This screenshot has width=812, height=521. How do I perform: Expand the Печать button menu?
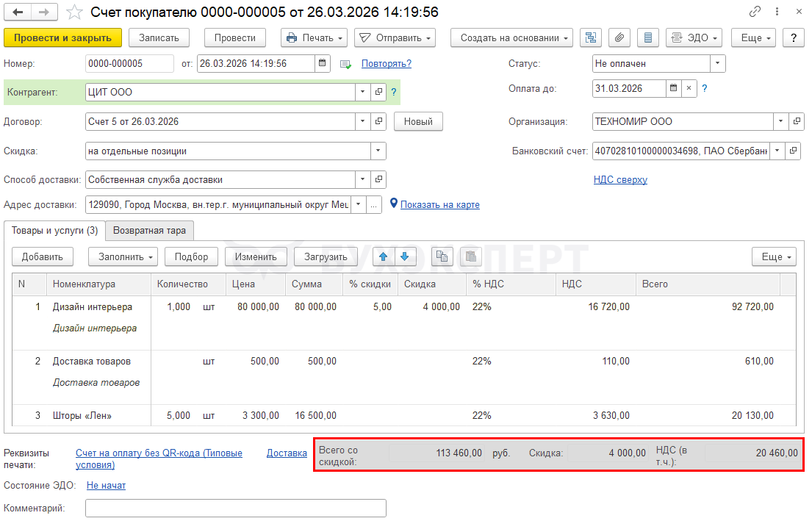(314, 37)
